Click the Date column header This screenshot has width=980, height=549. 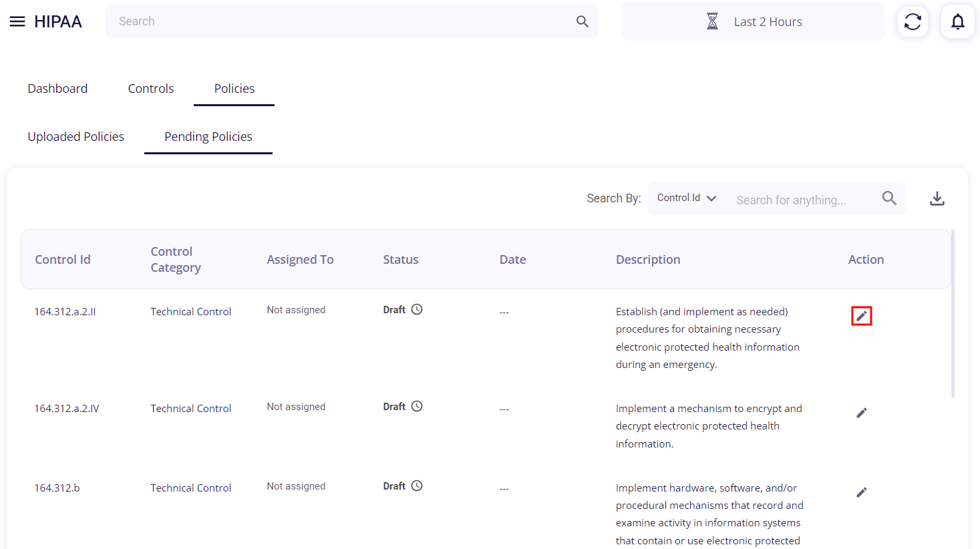(x=513, y=259)
